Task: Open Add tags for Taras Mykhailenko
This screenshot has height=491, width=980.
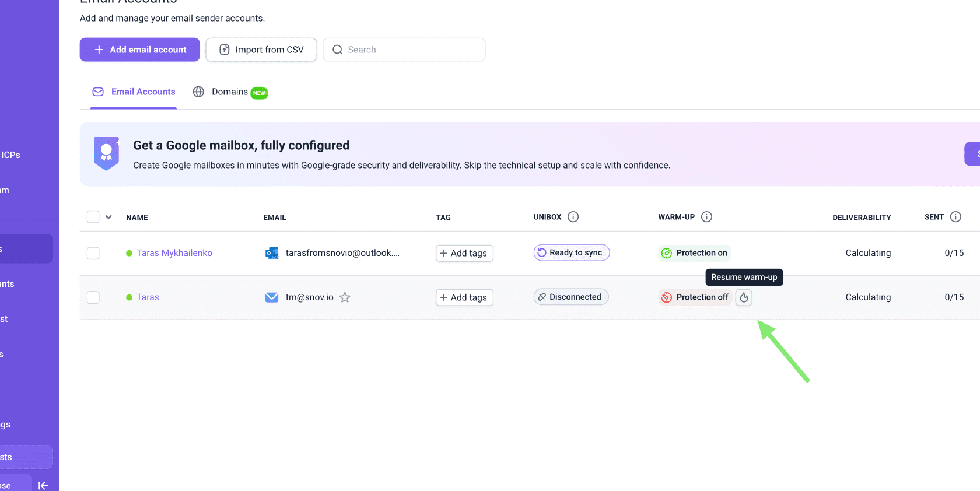Action: tap(464, 253)
